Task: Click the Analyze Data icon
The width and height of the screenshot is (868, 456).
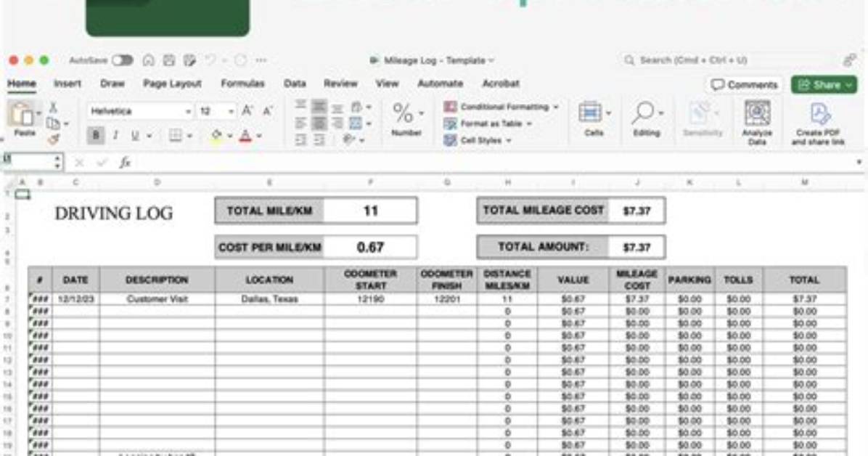Action: coord(757,113)
